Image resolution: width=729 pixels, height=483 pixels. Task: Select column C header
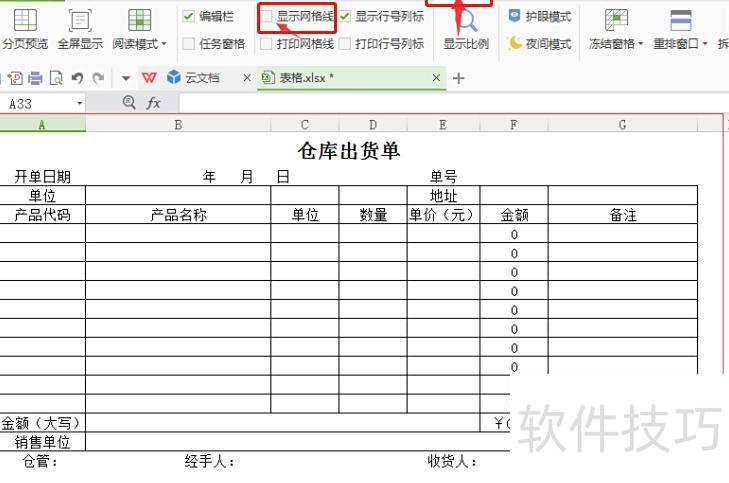pos(305,125)
